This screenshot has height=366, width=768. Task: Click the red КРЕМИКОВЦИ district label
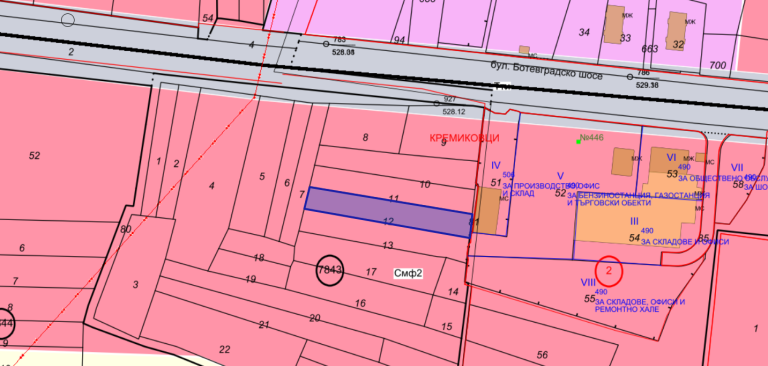[x=464, y=138]
